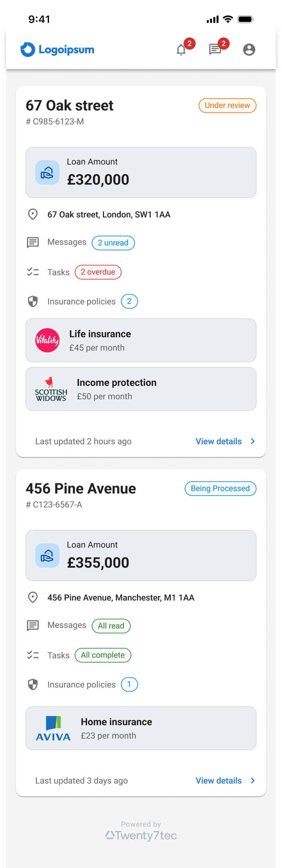Click location pin icon beside 67 Oak street address
This screenshot has height=868, width=282.
[x=33, y=214]
